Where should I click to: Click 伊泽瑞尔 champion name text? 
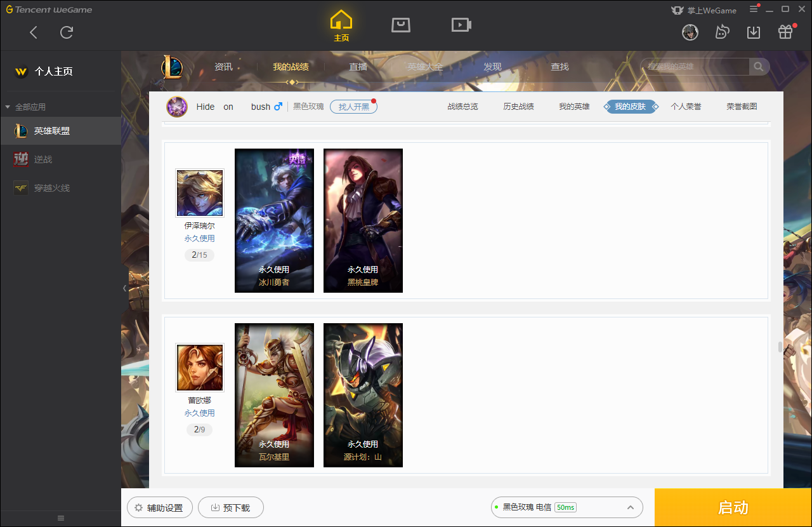point(200,226)
